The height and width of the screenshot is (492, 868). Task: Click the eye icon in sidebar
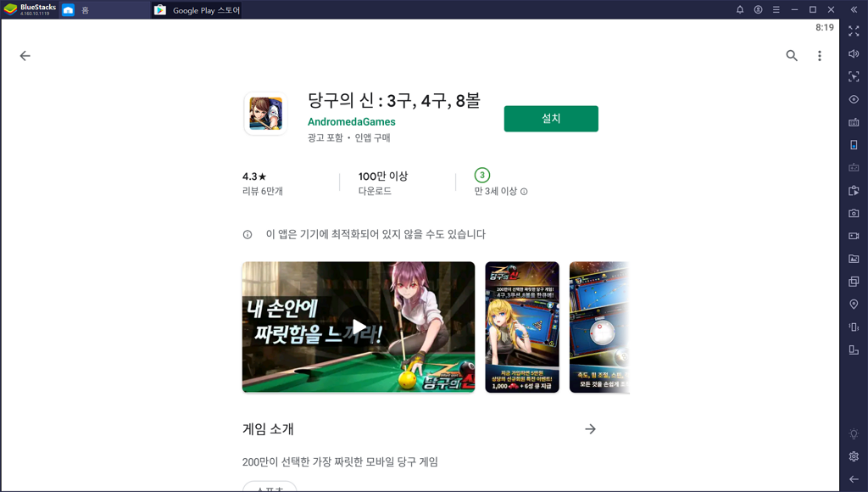click(x=854, y=99)
